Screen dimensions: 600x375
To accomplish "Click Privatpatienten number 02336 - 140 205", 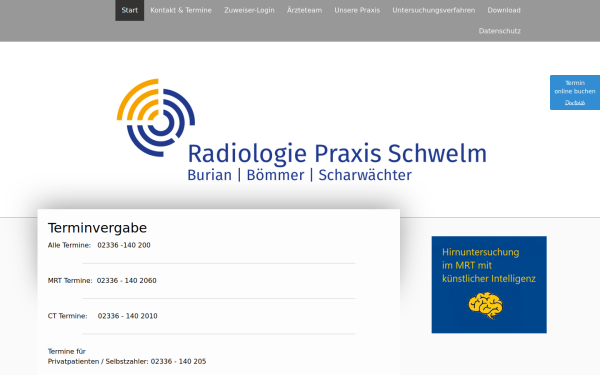I will click(x=178, y=361).
